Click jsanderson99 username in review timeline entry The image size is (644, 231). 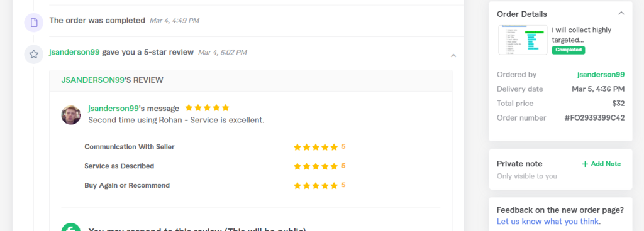pos(74,53)
